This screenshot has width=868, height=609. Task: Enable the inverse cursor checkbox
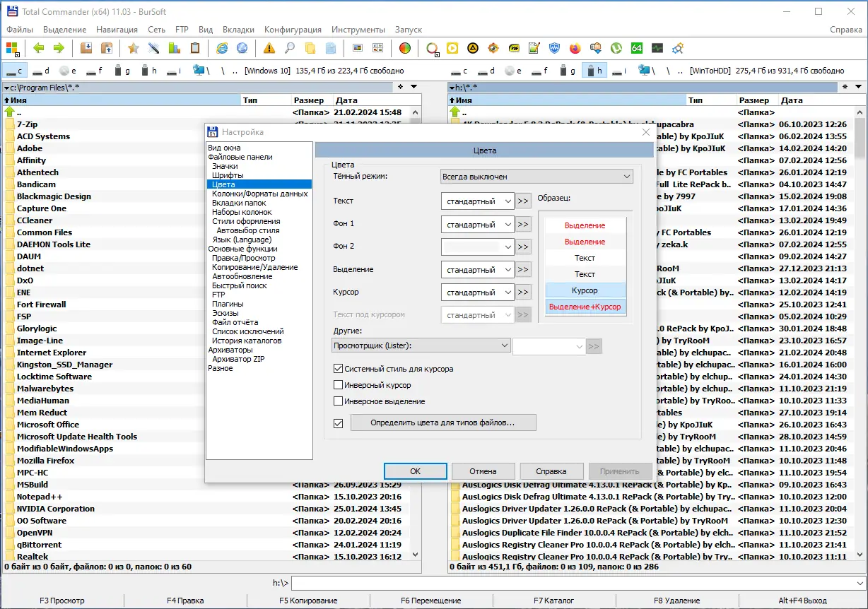coord(338,385)
